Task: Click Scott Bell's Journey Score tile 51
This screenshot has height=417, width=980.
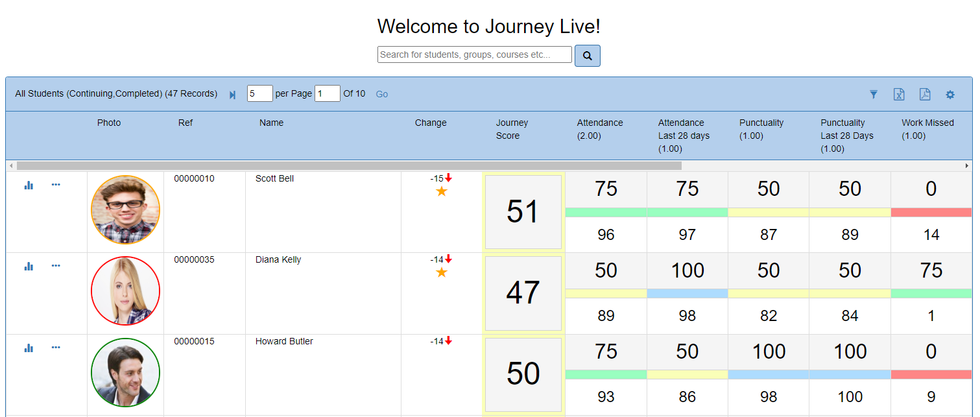Action: click(523, 212)
